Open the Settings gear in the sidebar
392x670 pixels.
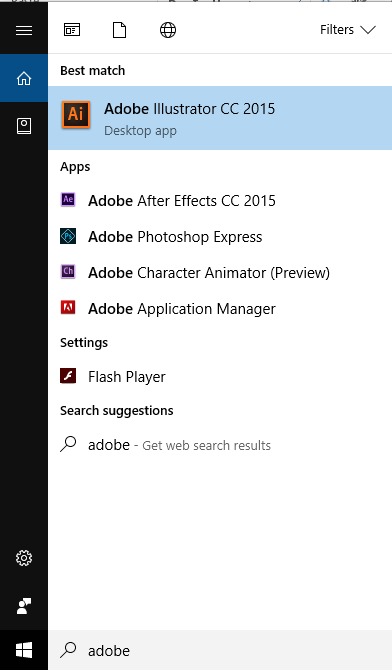(24, 558)
